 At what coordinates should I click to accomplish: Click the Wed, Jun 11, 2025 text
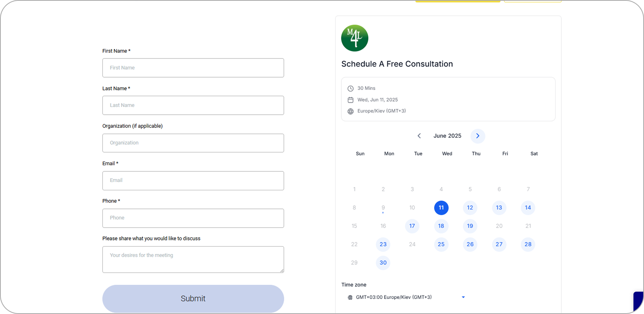(x=377, y=100)
